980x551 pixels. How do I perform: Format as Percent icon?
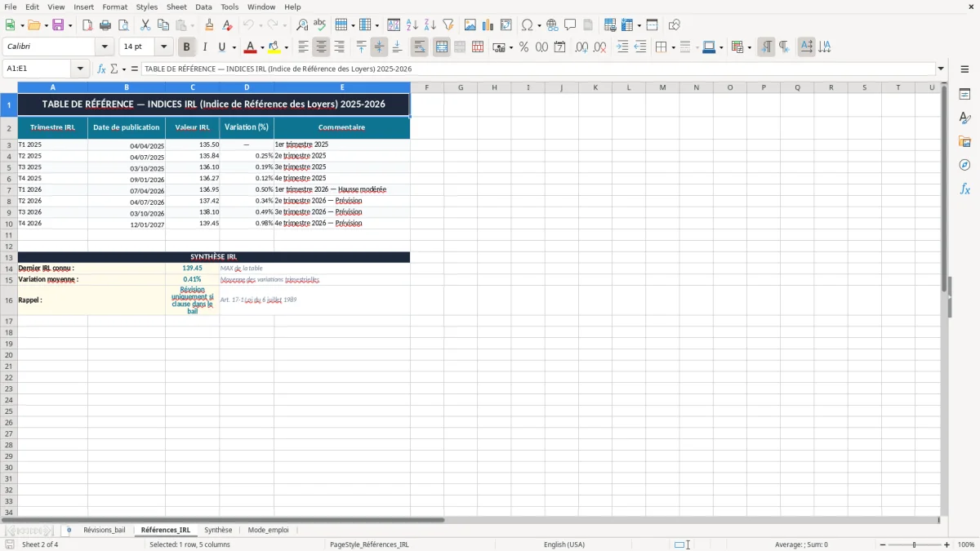[523, 47]
